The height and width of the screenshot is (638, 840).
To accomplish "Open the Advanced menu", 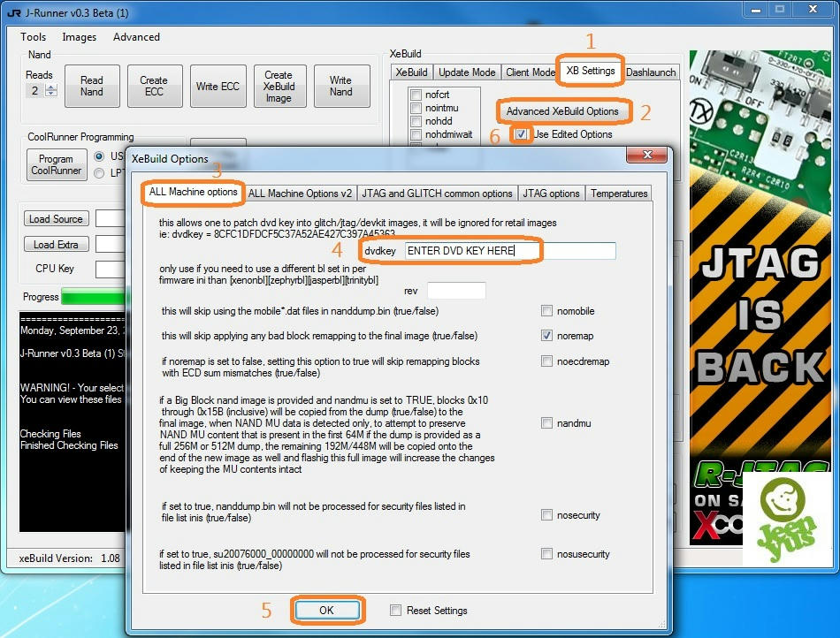I will coord(136,37).
